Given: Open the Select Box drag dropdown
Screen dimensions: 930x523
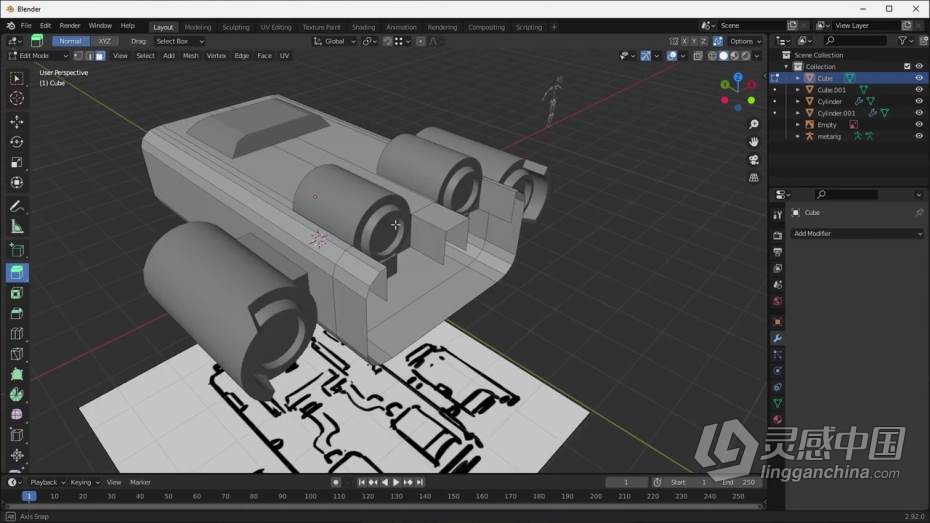Looking at the screenshot, I should pyautogui.click(x=180, y=42).
